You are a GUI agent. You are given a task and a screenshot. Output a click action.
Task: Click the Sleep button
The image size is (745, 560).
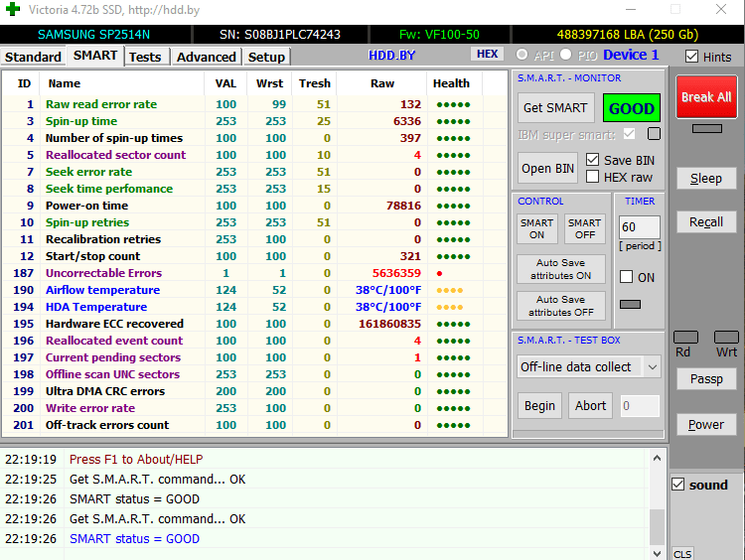pyautogui.click(x=706, y=179)
